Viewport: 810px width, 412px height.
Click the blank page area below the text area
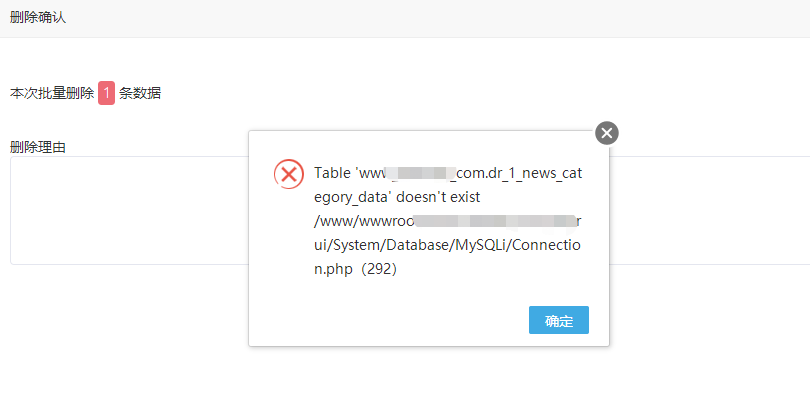click(x=124, y=338)
